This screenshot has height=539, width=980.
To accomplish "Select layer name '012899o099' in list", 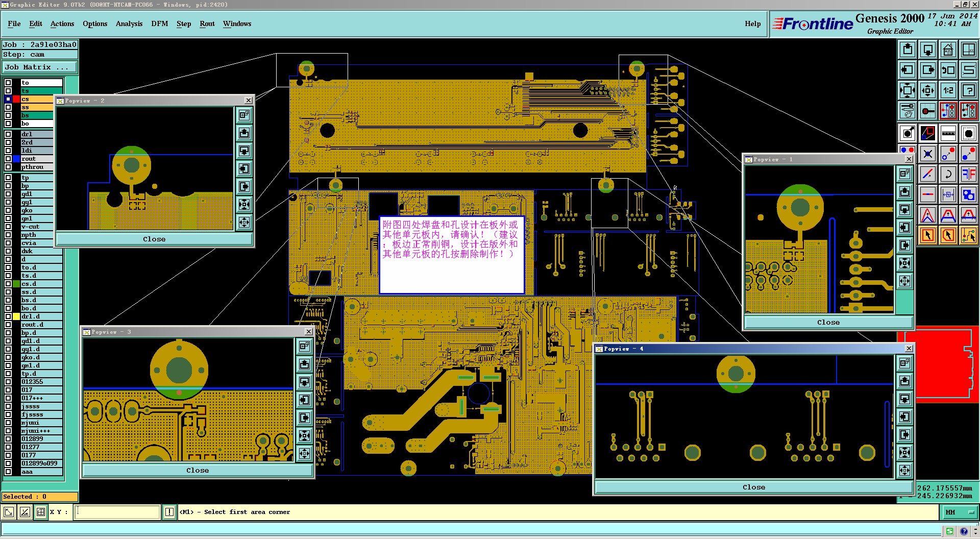I will (41, 463).
